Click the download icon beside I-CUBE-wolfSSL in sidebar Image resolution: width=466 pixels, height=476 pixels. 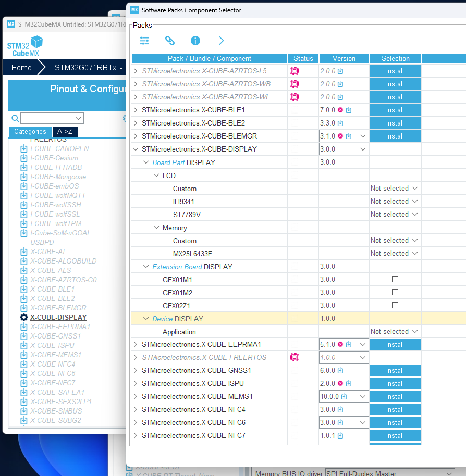[23, 215]
